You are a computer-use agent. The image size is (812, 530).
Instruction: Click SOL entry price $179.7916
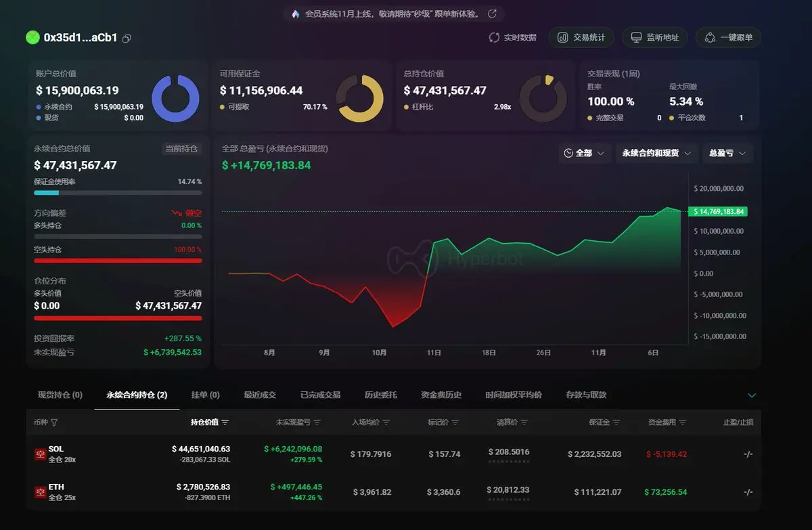(x=371, y=454)
